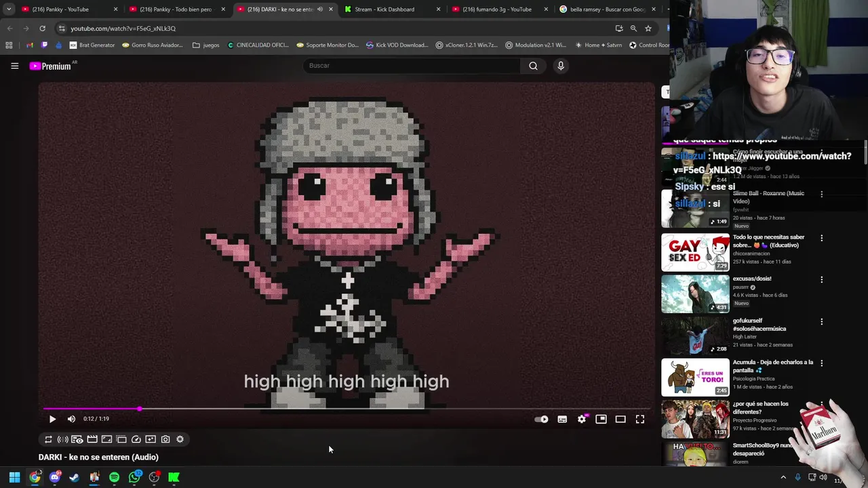The width and height of the screenshot is (868, 488).
Task: Open the tab search dropdown arrow
Action: click(8, 9)
